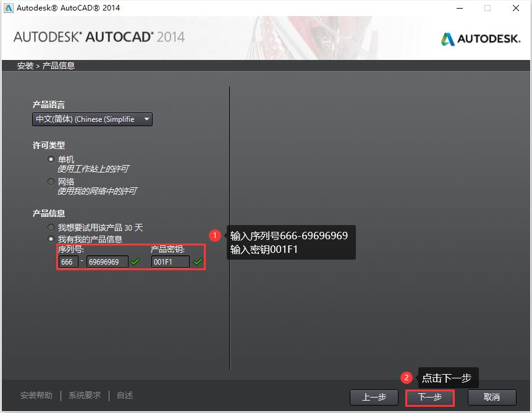The height and width of the screenshot is (413, 532).
Task: Open the 自述 readme link
Action: 125,396
